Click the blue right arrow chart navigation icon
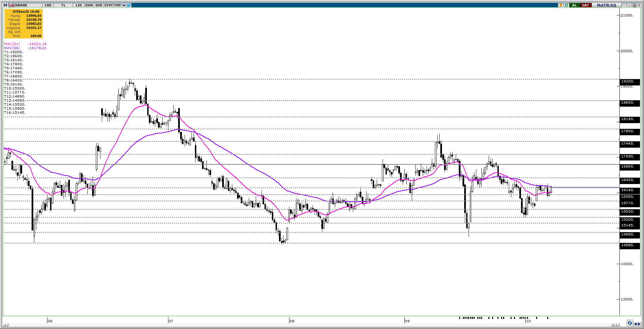Screen dimensions: 644x329 [x=639, y=324]
